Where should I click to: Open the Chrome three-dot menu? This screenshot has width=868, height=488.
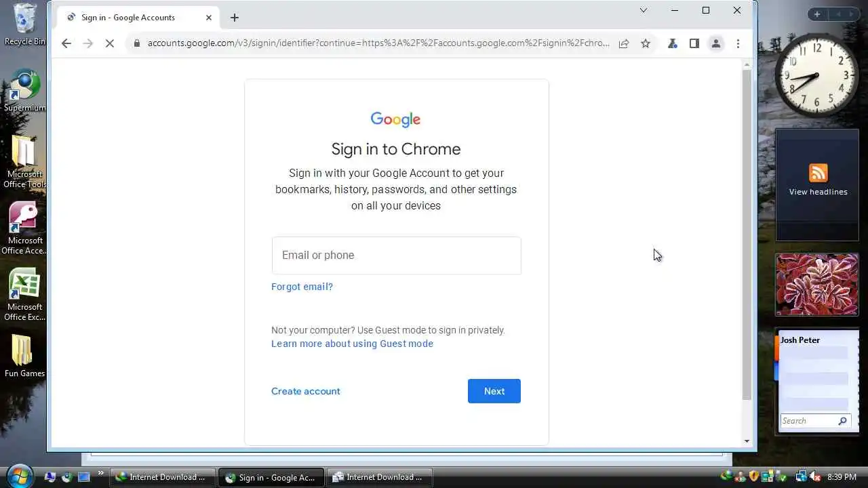coord(738,43)
